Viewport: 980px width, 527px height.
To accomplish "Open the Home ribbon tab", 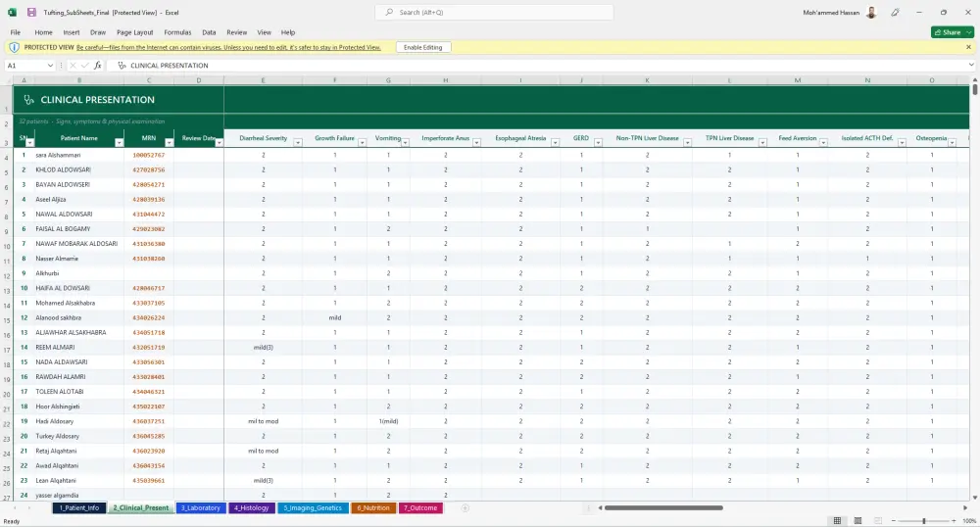I will [44, 32].
